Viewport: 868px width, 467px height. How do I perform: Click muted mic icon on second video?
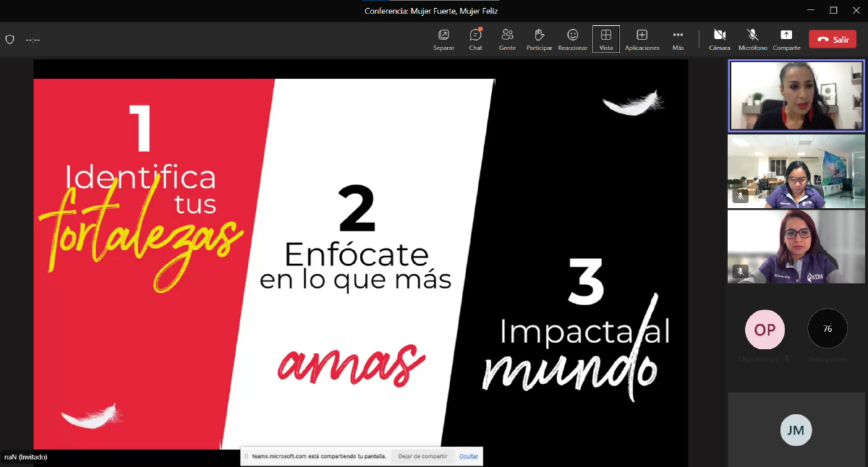(739, 196)
